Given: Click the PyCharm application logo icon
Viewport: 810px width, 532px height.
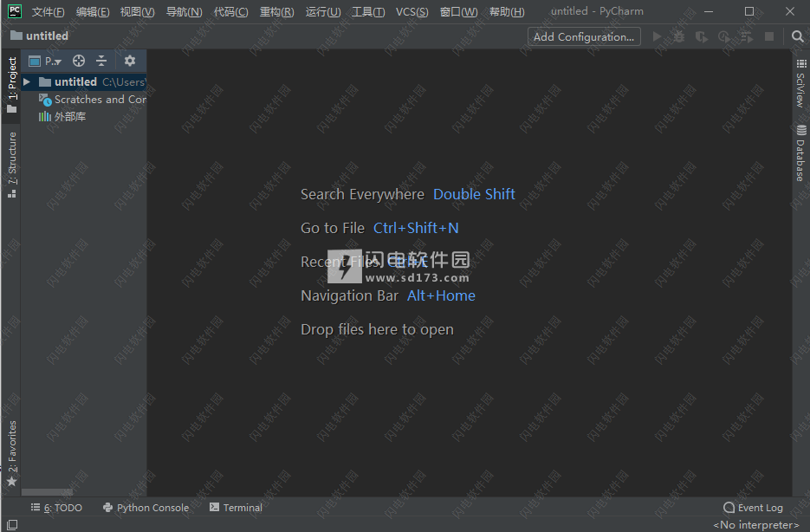Looking at the screenshot, I should [15, 11].
